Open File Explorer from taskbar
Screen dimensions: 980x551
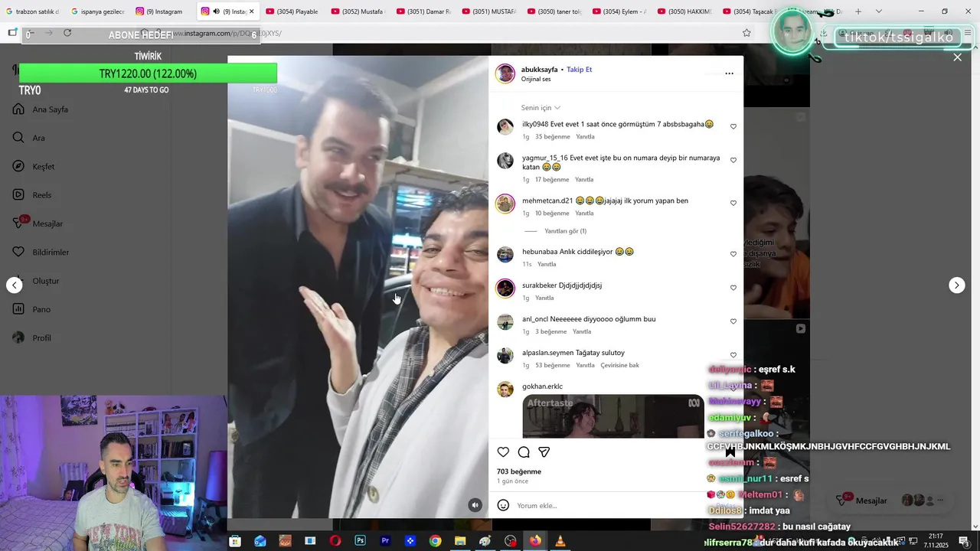click(x=460, y=541)
